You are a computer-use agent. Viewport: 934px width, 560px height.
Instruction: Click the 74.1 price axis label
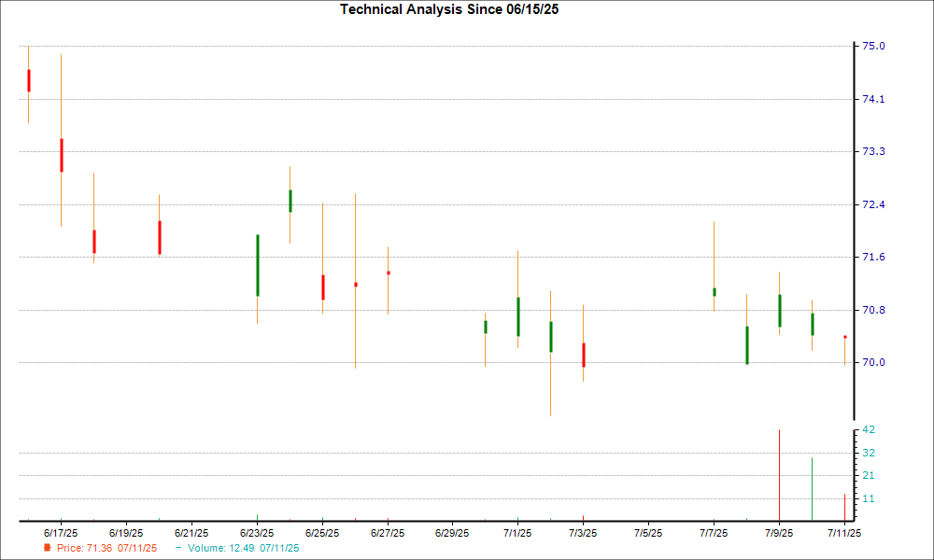(873, 99)
